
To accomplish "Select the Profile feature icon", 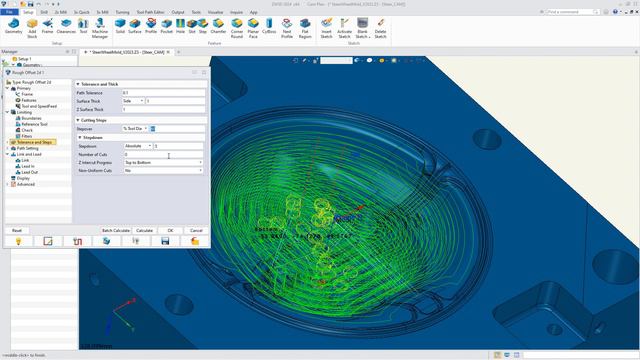I will pyautogui.click(x=151, y=26).
